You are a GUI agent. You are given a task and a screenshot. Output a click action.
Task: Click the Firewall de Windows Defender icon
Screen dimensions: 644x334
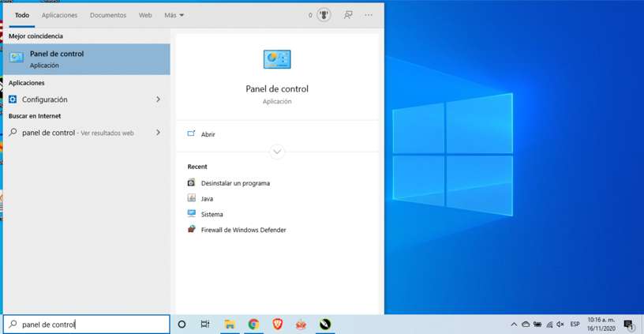192,229
